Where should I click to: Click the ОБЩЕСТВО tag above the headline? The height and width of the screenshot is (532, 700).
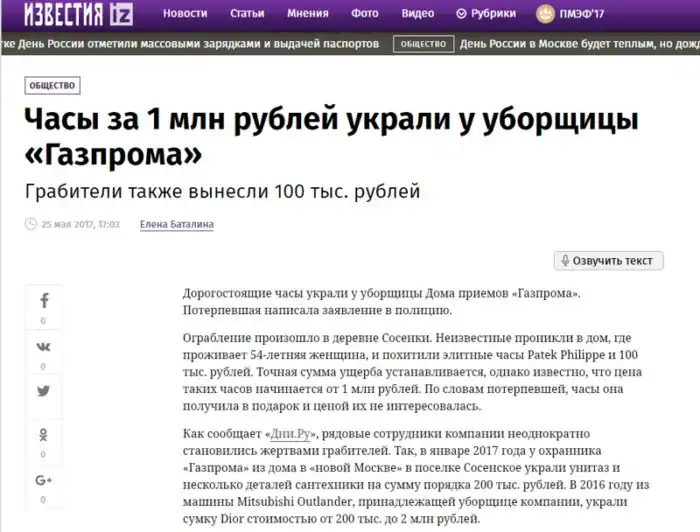click(x=52, y=86)
